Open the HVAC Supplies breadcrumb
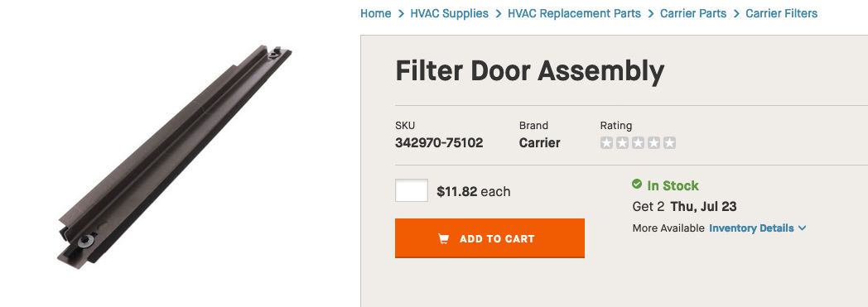 tap(449, 13)
